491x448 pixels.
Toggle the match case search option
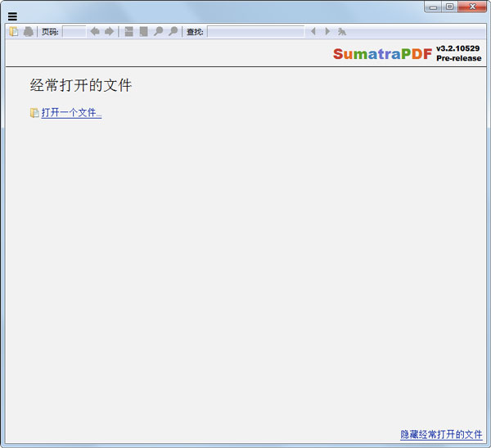pyautogui.click(x=342, y=32)
